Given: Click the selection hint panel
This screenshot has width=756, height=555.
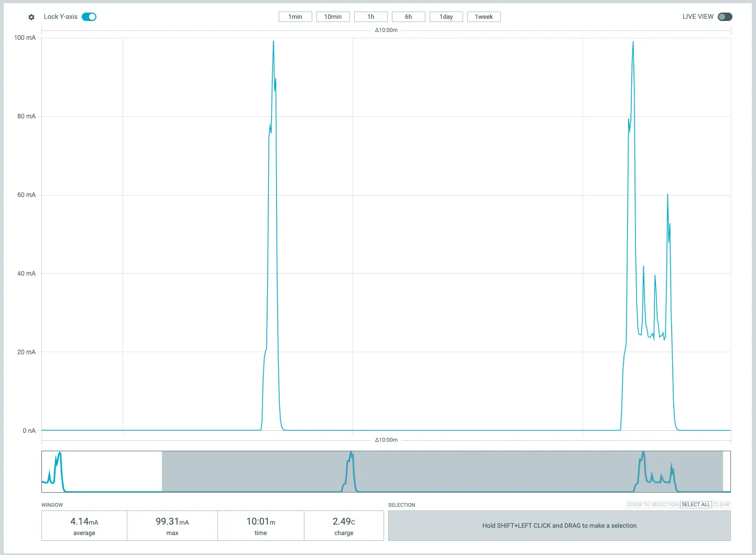Looking at the screenshot, I should (559, 526).
